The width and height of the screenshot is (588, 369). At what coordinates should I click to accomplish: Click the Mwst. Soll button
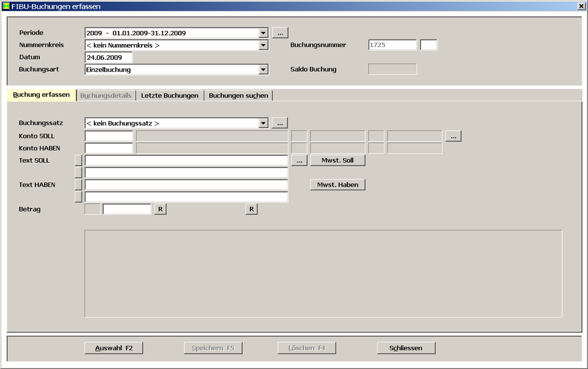[338, 160]
